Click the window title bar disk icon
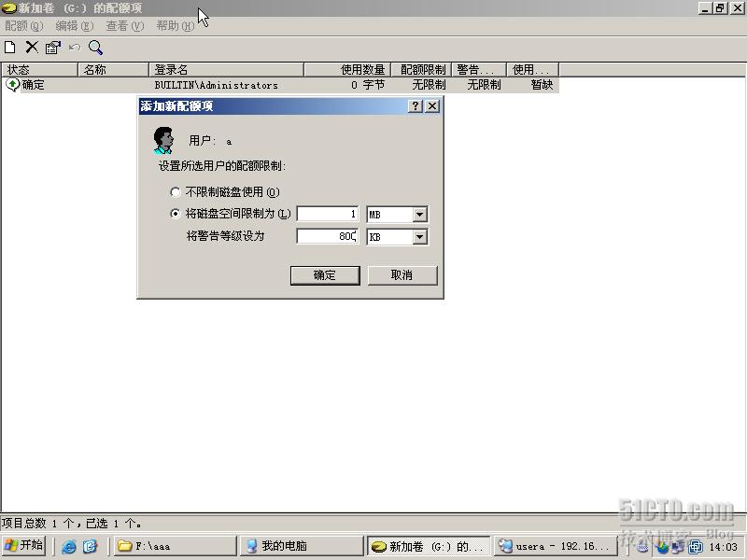 (8, 8)
